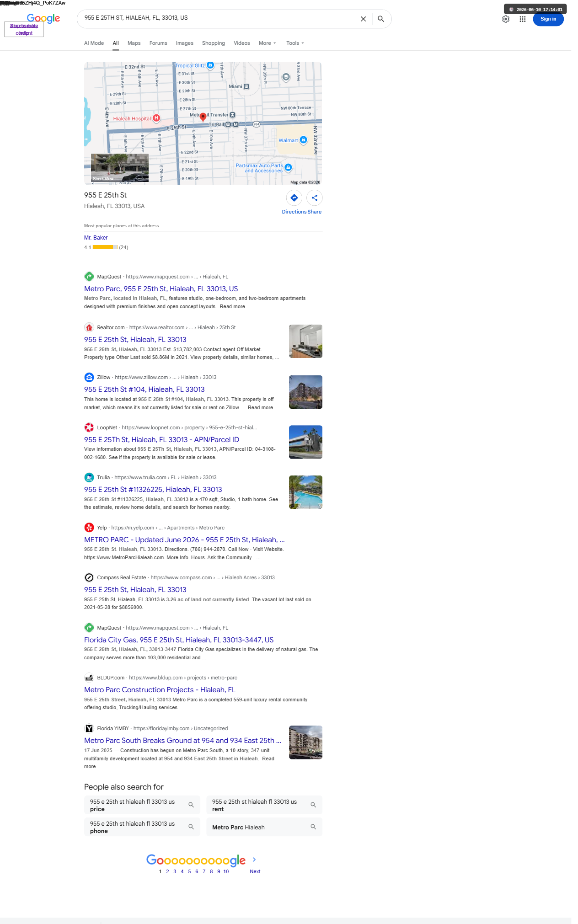Click the search query input field
Viewport: 578px width, 924px height.
click(x=219, y=18)
